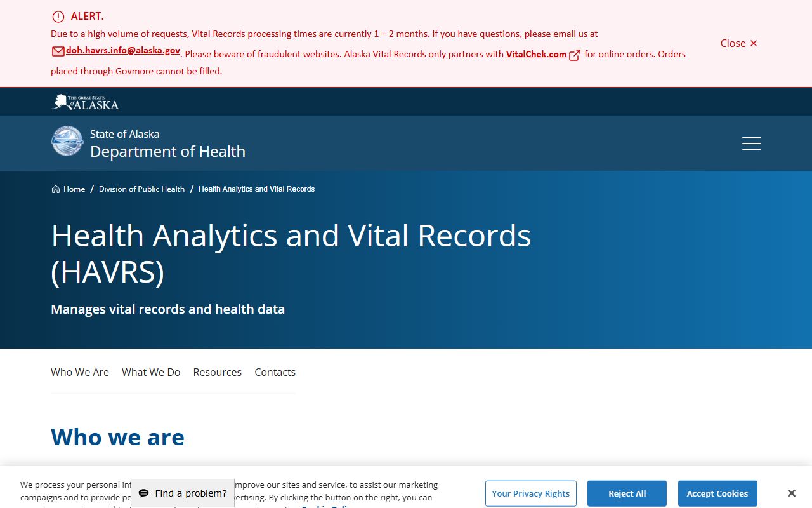Click the Manages vital records and health data subtitle

(168, 309)
